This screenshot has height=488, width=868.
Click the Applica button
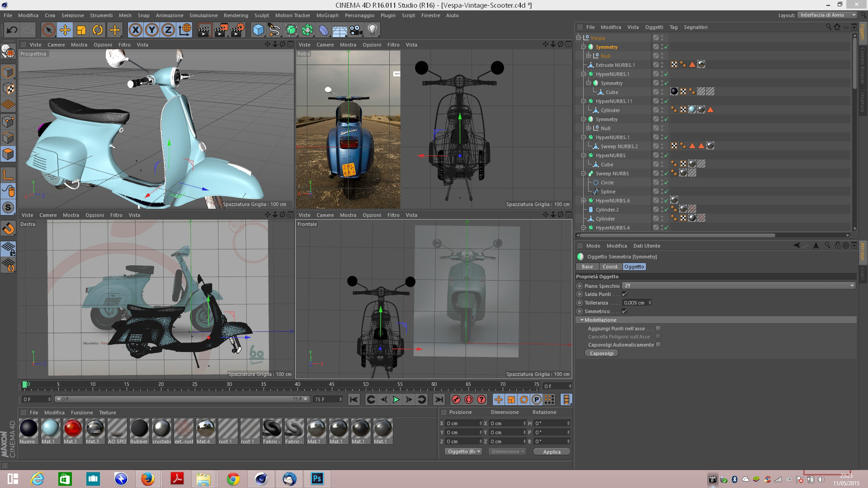[x=552, y=451]
